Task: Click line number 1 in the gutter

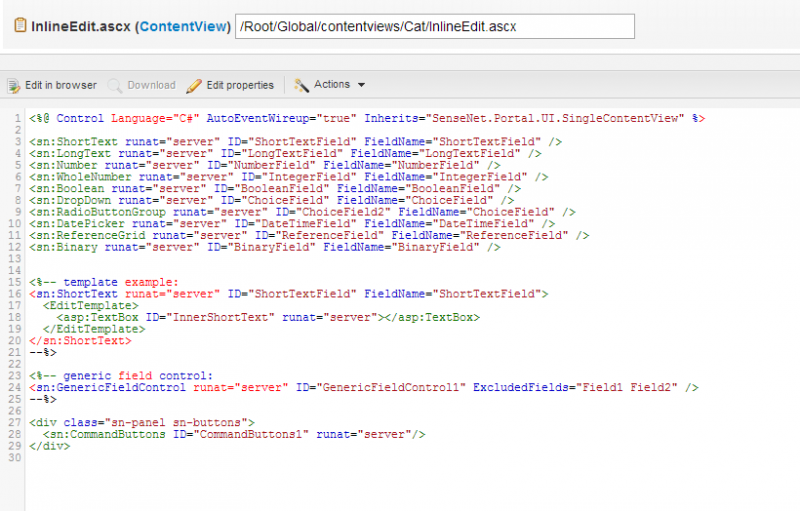Action: pos(18,118)
